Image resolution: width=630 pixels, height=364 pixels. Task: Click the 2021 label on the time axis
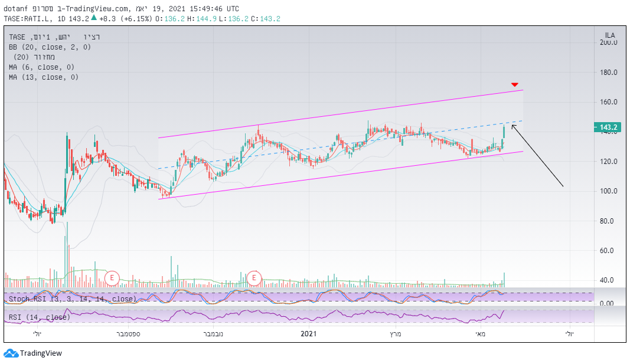[x=309, y=333]
